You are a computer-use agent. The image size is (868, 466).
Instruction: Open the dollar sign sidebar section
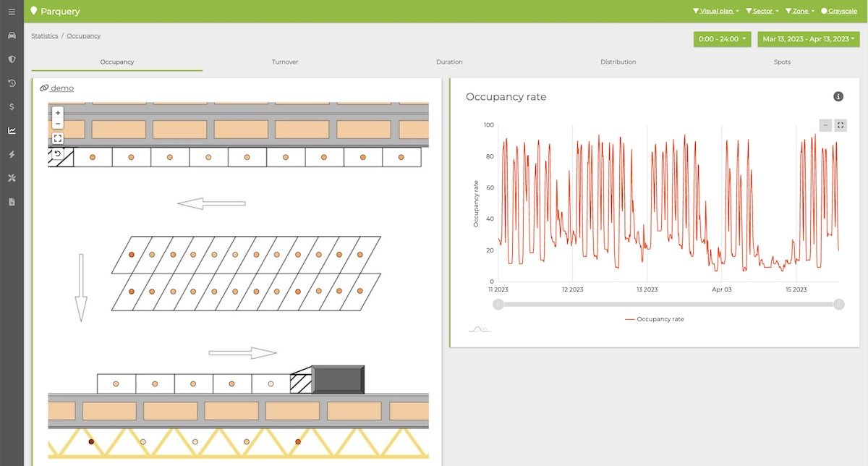pyautogui.click(x=12, y=106)
